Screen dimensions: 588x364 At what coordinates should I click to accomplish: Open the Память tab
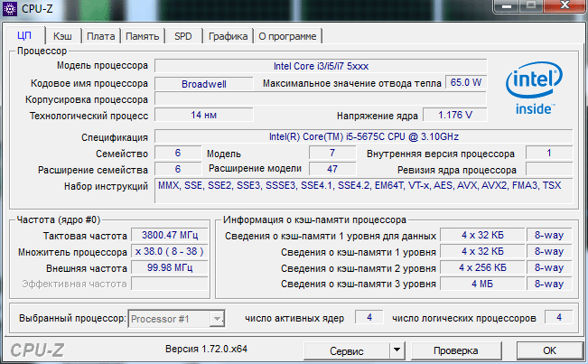tap(142, 36)
